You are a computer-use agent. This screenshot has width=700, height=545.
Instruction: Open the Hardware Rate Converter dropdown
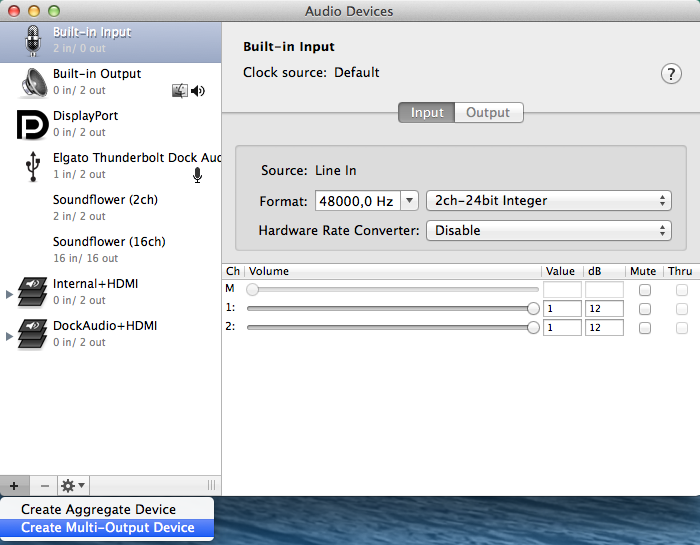point(548,231)
